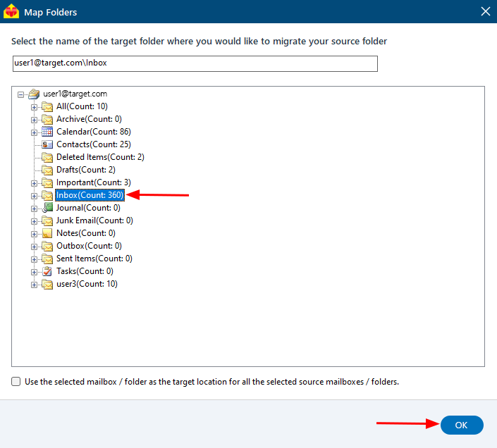Click the Journal notebook icon
This screenshot has height=448, width=497.
tap(47, 208)
